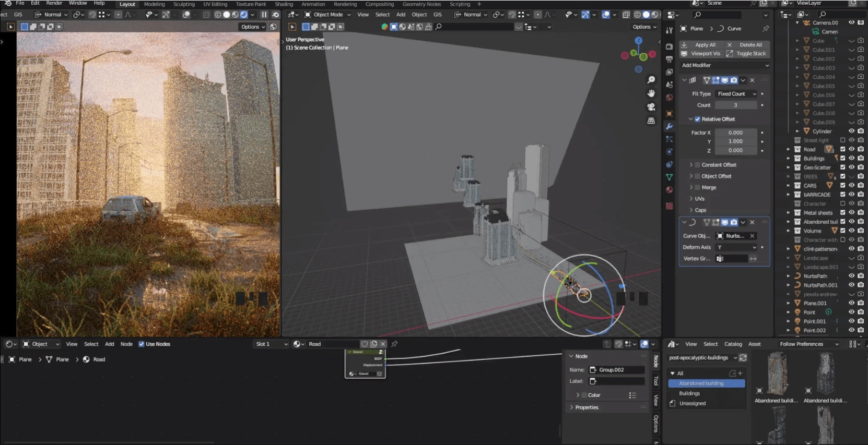This screenshot has width=868, height=445.
Task: Click the Factor Y value slider field
Action: click(735, 141)
